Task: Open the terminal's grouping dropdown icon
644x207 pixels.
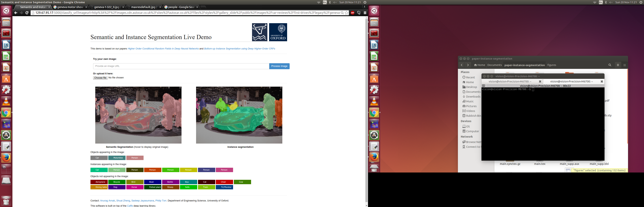Action: tap(484, 86)
